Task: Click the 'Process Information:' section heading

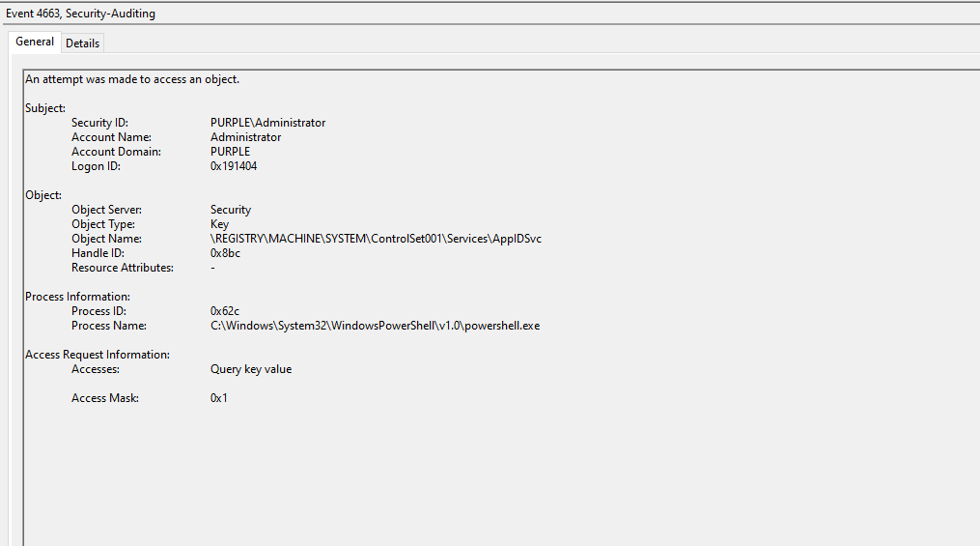Action: pyautogui.click(x=77, y=297)
